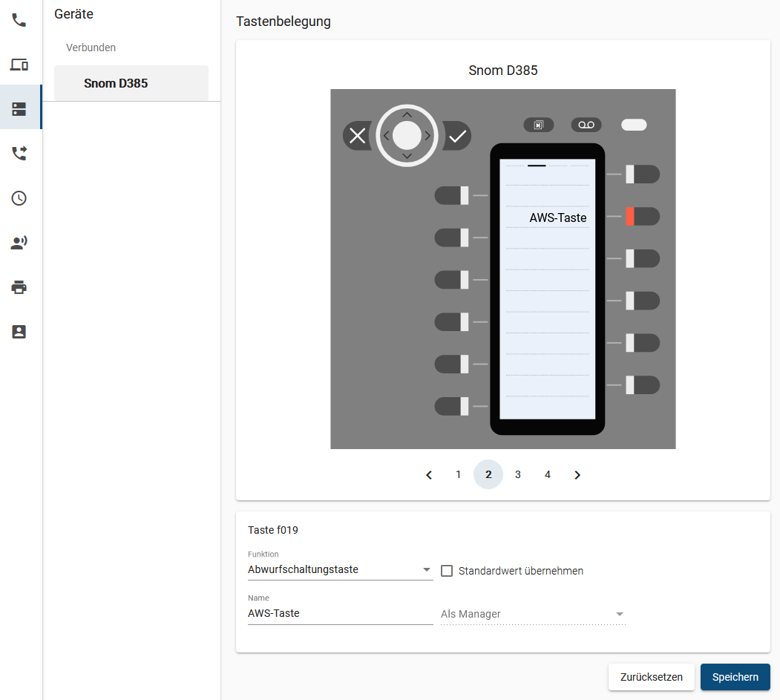The width and height of the screenshot is (780, 700).
Task: Click the Speichern button
Action: click(735, 677)
